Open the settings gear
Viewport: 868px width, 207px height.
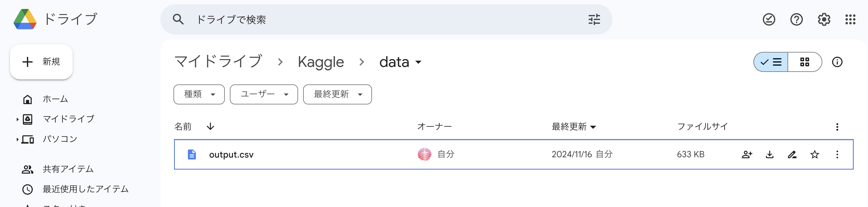click(x=824, y=19)
